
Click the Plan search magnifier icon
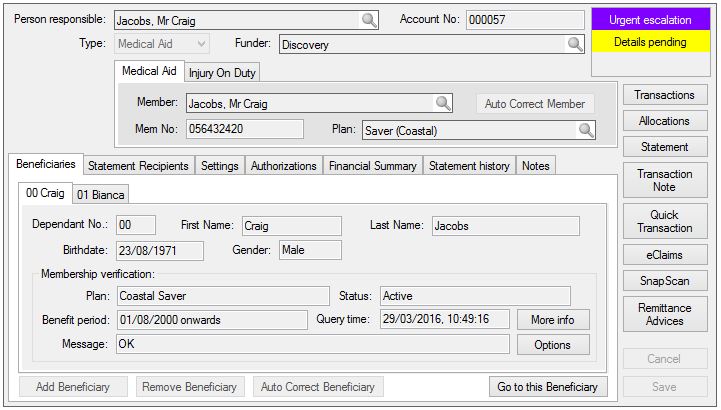tap(585, 130)
